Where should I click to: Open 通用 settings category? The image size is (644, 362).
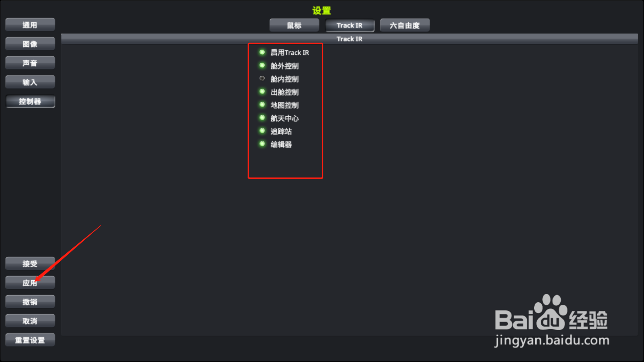point(30,25)
